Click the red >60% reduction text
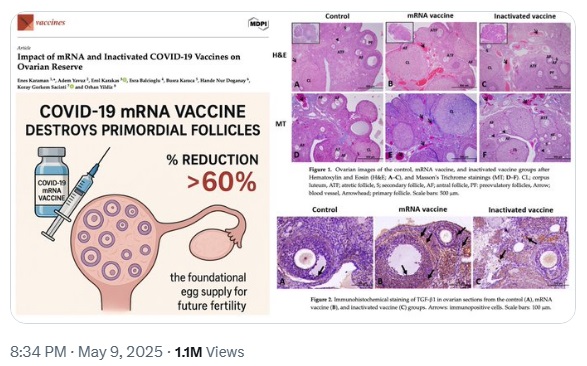Screen dimensions: 587x366 coord(222,182)
